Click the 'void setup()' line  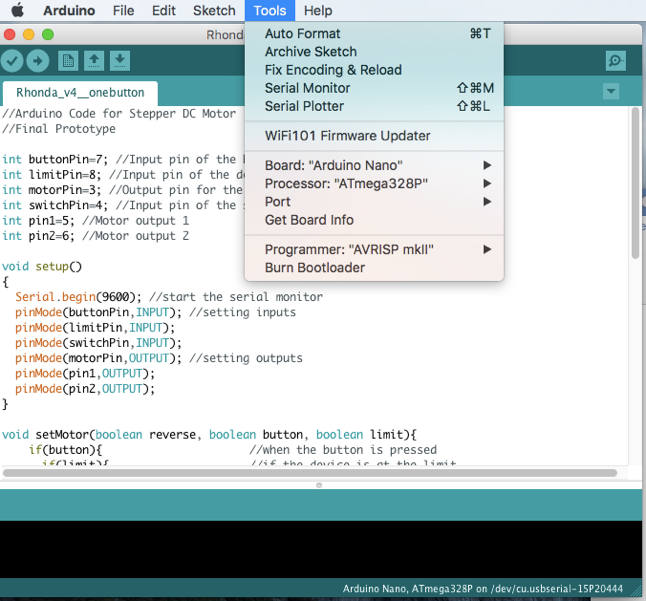pyautogui.click(x=42, y=267)
